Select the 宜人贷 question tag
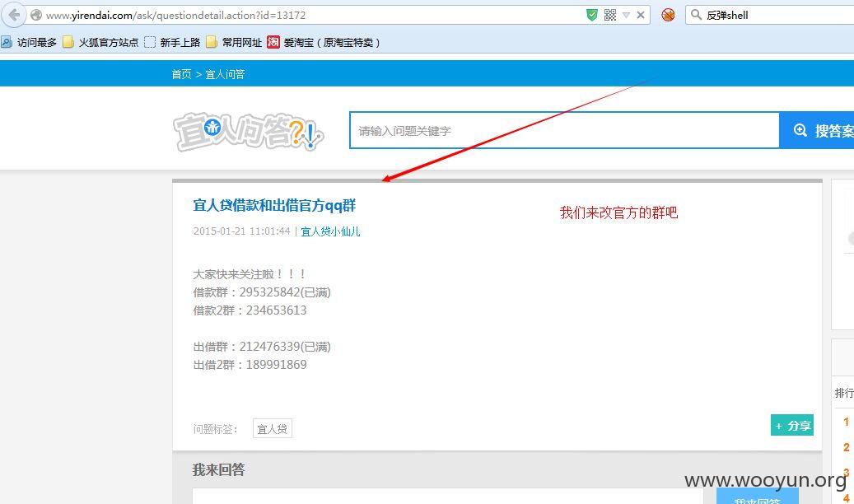 (x=273, y=429)
